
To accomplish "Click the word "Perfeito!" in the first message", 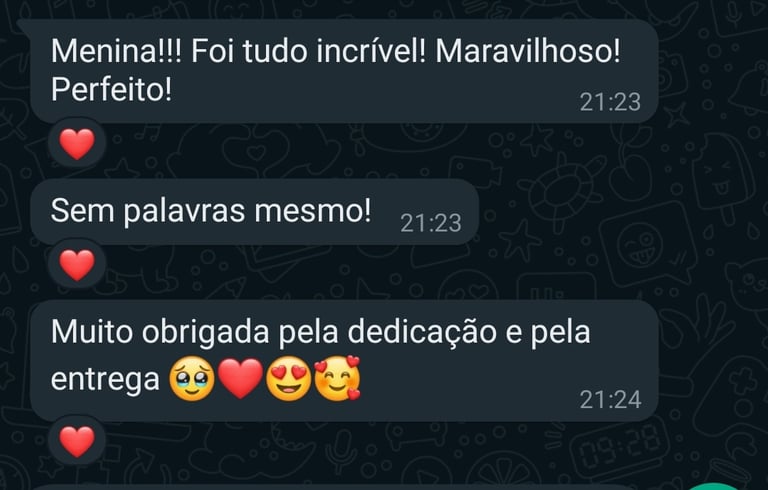I will pos(112,89).
